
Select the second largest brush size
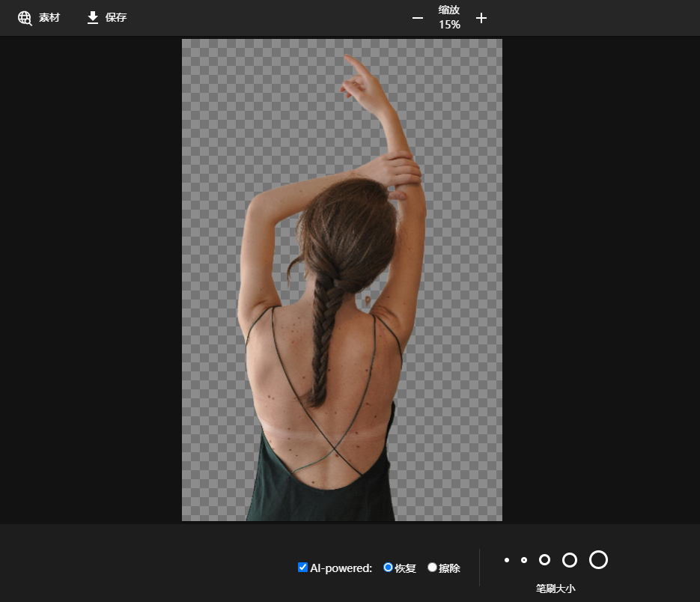[570, 559]
